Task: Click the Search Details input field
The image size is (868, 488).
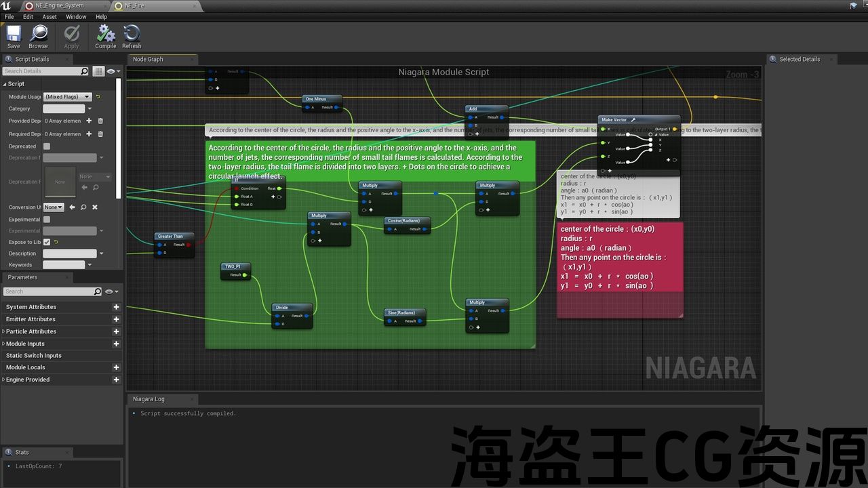Action: click(x=41, y=71)
